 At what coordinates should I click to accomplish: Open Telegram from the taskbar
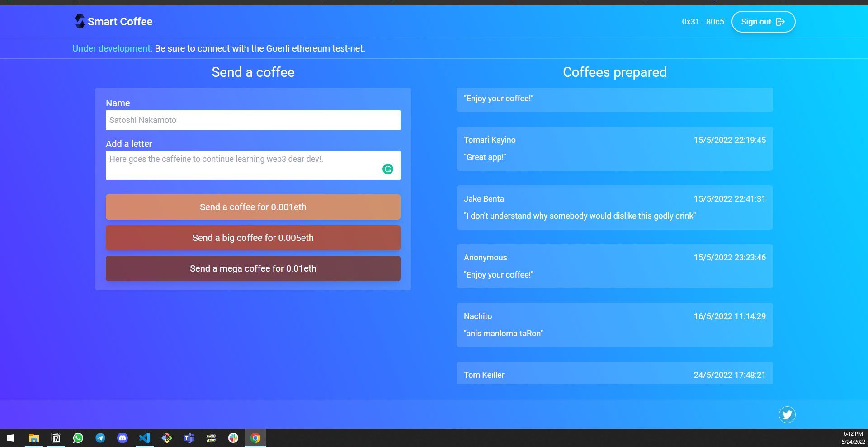(x=100, y=438)
